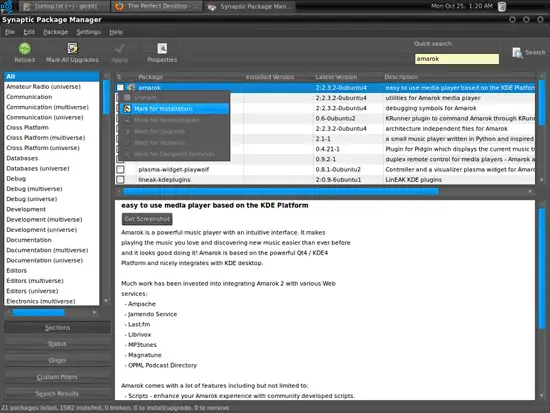
Task: Click version 2.1-1 cell
Action: click(x=323, y=139)
